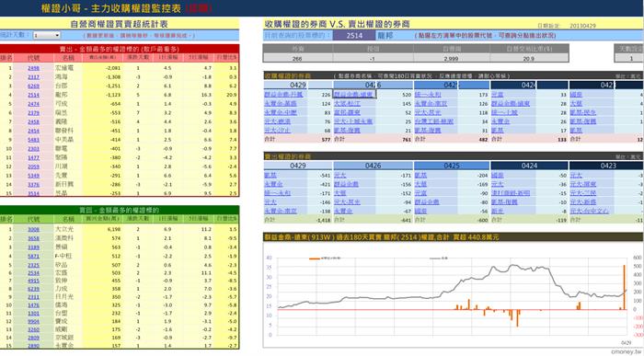
Task: Select the 0424 date header in buying brokers
Action: (529, 85)
